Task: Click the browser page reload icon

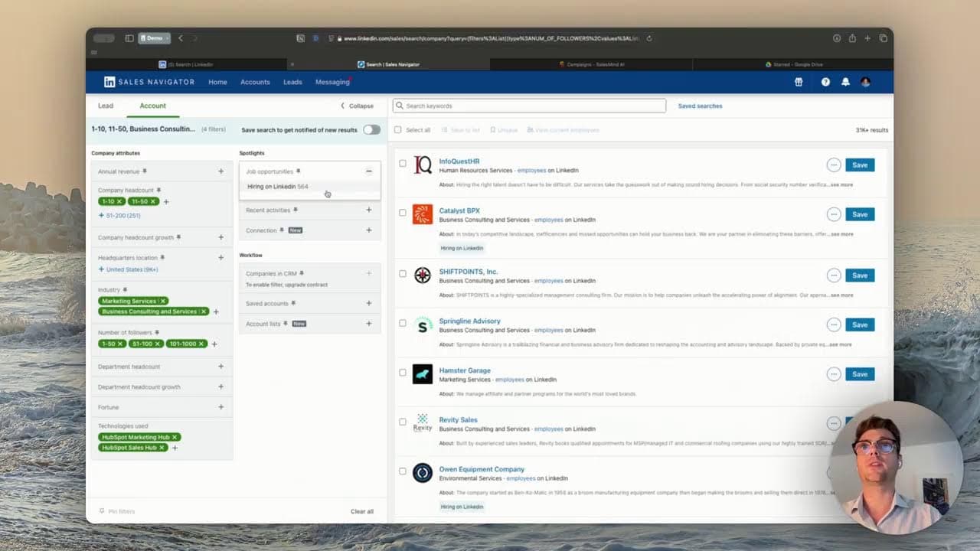Action: (x=649, y=38)
